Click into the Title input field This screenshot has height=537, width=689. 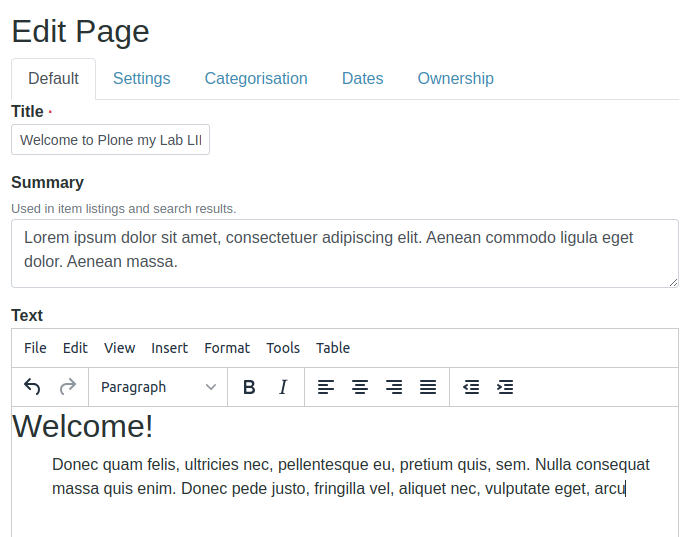110,140
